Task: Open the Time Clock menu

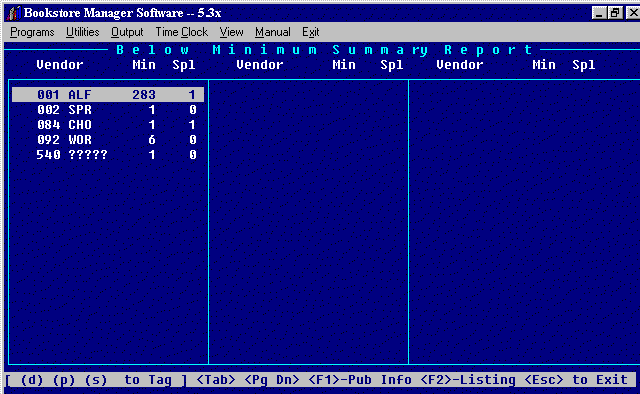Action: click(182, 32)
